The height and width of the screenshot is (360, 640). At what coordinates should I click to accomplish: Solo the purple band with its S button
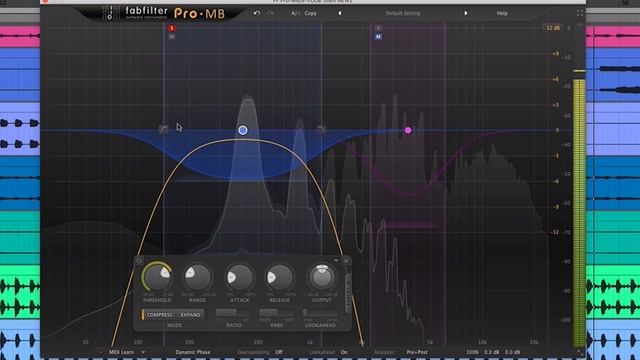tap(378, 28)
